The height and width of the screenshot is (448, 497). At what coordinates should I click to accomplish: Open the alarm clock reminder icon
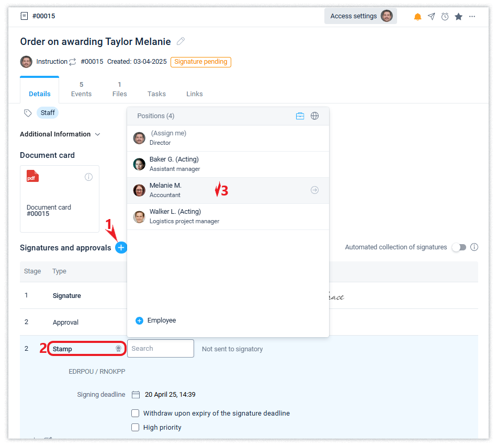[x=445, y=17]
